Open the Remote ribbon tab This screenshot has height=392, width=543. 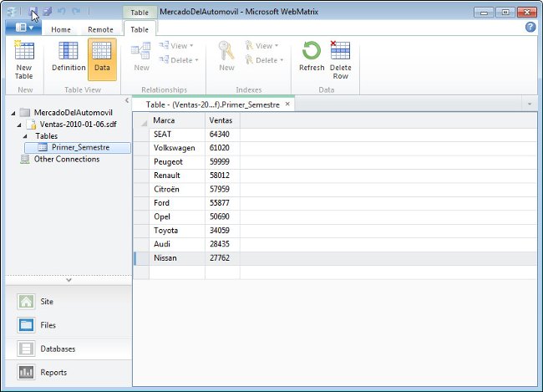point(100,29)
